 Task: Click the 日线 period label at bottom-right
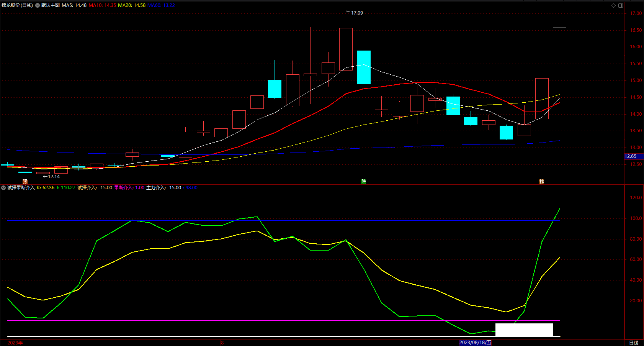pyautogui.click(x=634, y=343)
